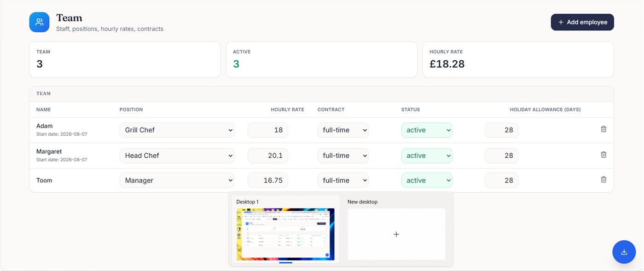Select the Desktop 1 thumbnail

pos(285,234)
